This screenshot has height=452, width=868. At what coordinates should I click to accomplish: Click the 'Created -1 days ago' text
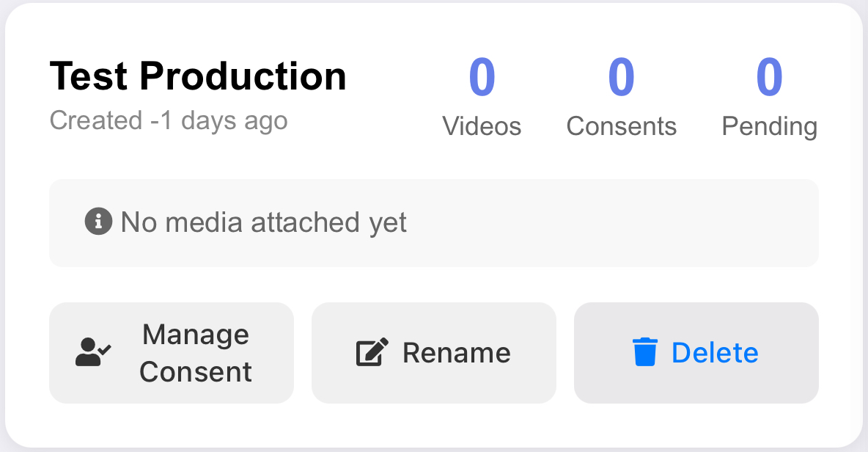point(169,120)
